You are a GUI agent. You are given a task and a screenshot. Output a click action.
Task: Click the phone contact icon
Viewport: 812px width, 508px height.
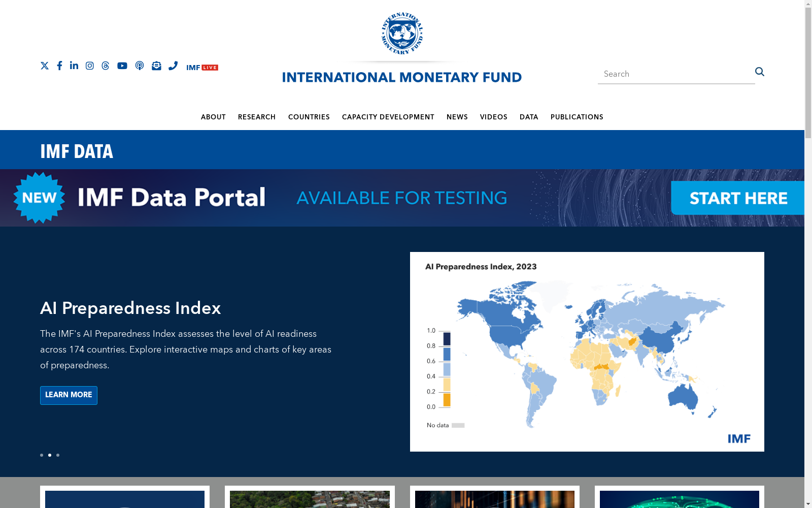(x=173, y=66)
